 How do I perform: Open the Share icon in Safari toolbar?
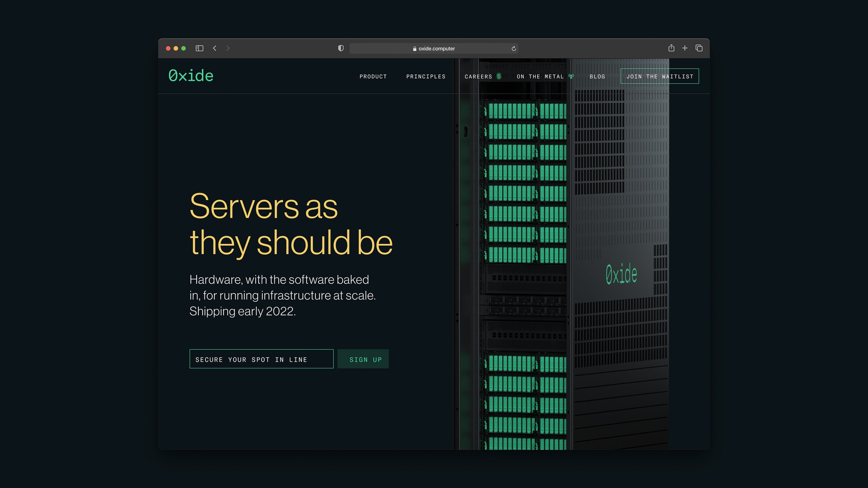tap(671, 48)
